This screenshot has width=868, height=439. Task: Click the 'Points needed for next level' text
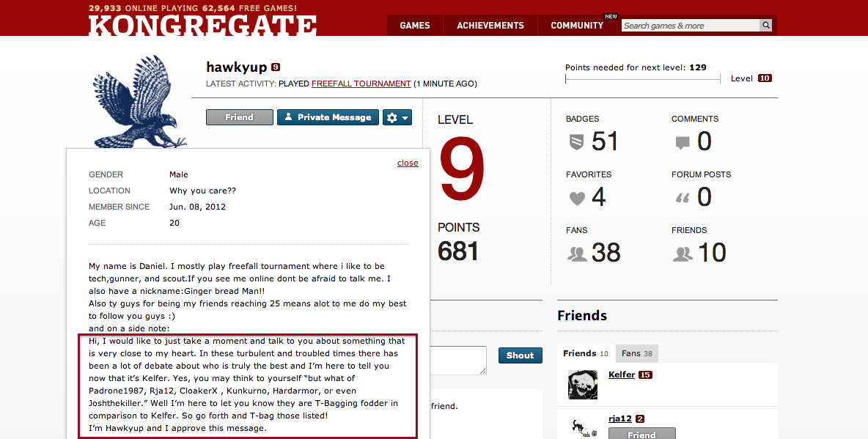pyautogui.click(x=636, y=67)
